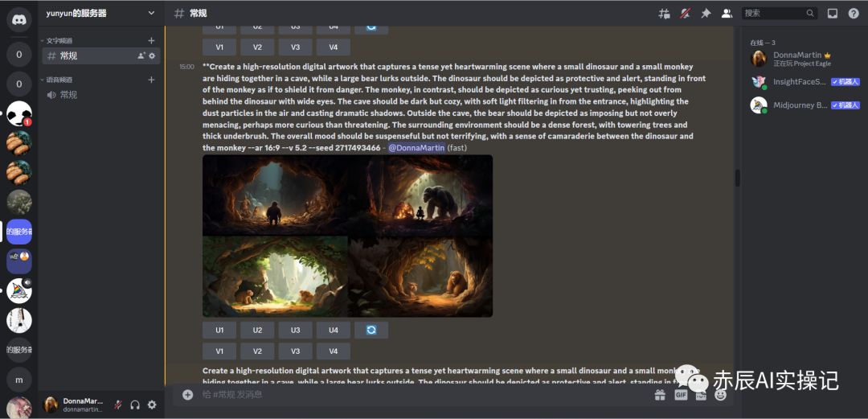The image size is (868, 419).
Task: Click the redo refresh icon beside U4
Action: point(371,330)
